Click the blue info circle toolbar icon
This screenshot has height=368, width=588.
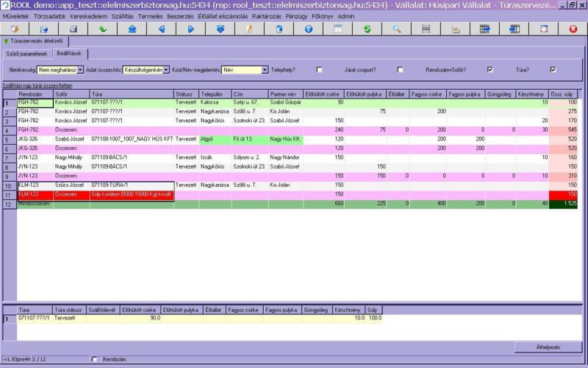click(x=308, y=29)
